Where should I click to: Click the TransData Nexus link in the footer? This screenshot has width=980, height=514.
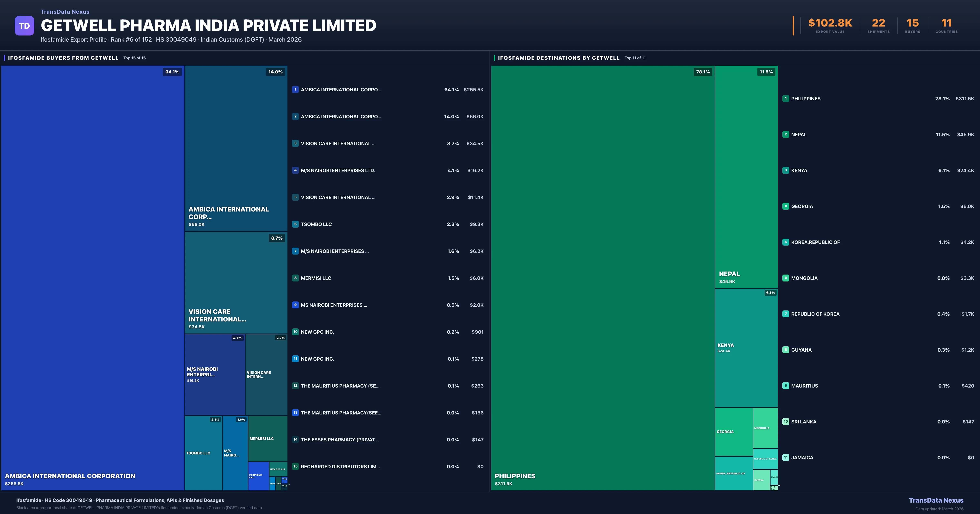[x=937, y=500]
